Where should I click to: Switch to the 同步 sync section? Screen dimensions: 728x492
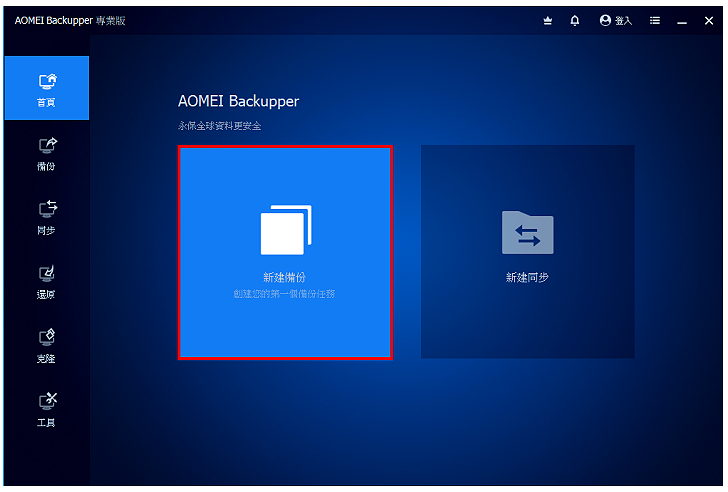[x=47, y=217]
